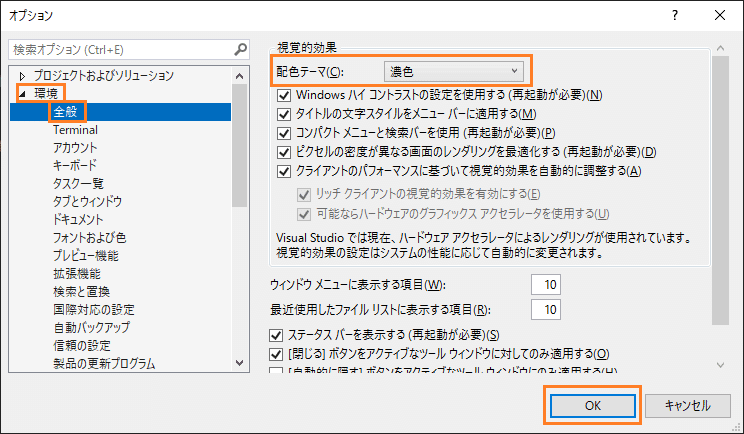Uncheck クライアントのパフォーマンスに基づいて自動的に調整する
744x434 pixels.
(x=284, y=171)
